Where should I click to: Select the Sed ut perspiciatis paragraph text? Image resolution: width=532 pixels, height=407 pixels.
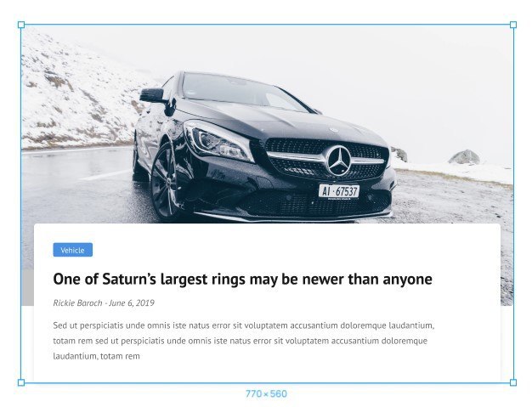point(244,341)
